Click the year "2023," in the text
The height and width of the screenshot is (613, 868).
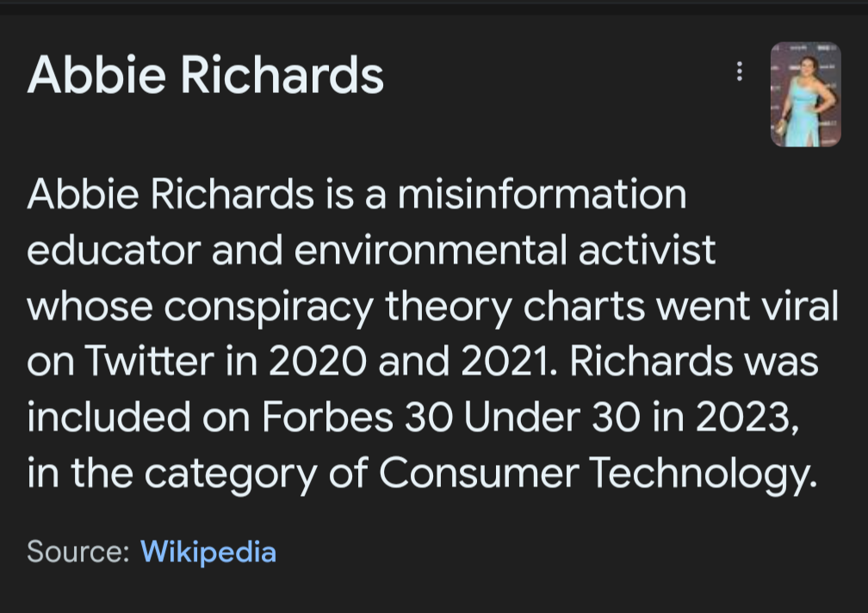click(x=747, y=417)
